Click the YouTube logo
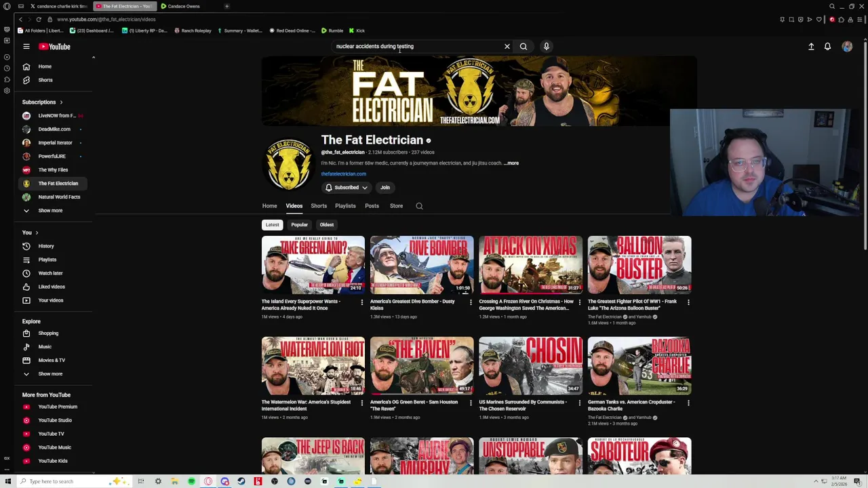This screenshot has height=488, width=868. click(54, 47)
